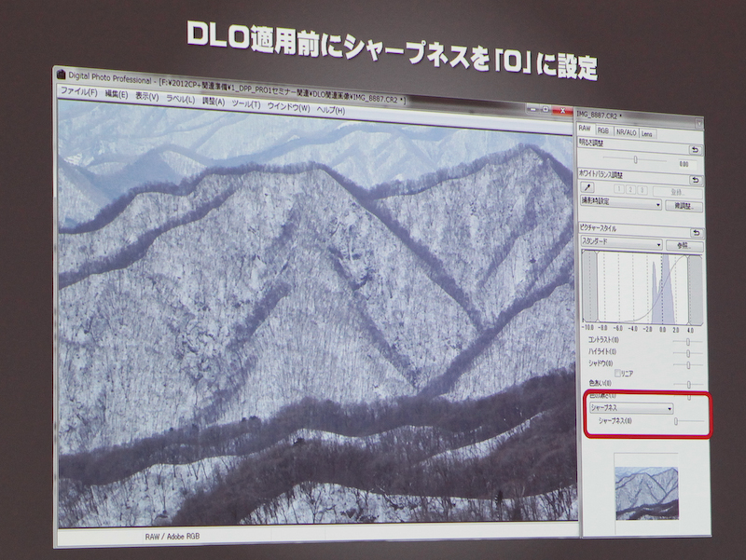Viewport: 746px width, 560px height.
Task: Switch to the NR/ALO tab
Action: 625,132
